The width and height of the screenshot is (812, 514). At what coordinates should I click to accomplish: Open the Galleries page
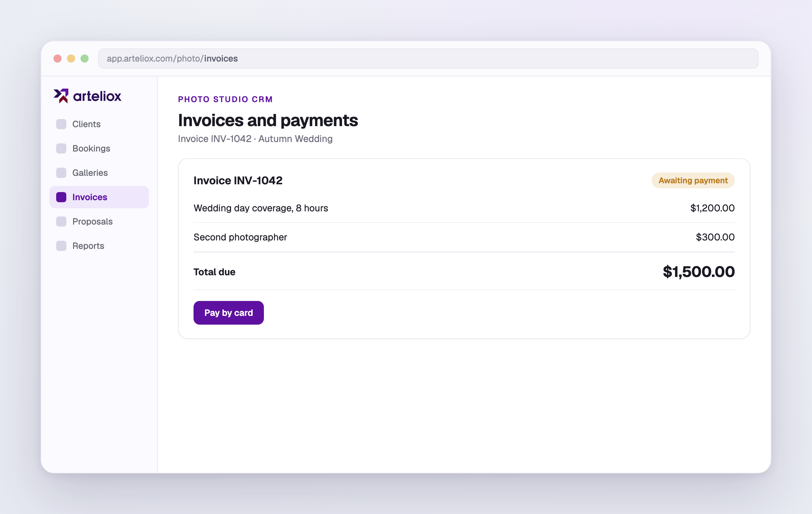[99, 173]
